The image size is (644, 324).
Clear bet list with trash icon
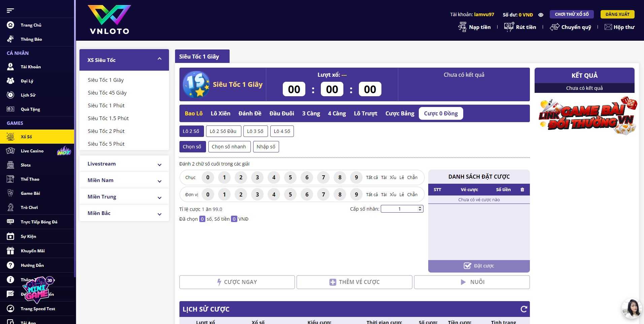coord(522,190)
